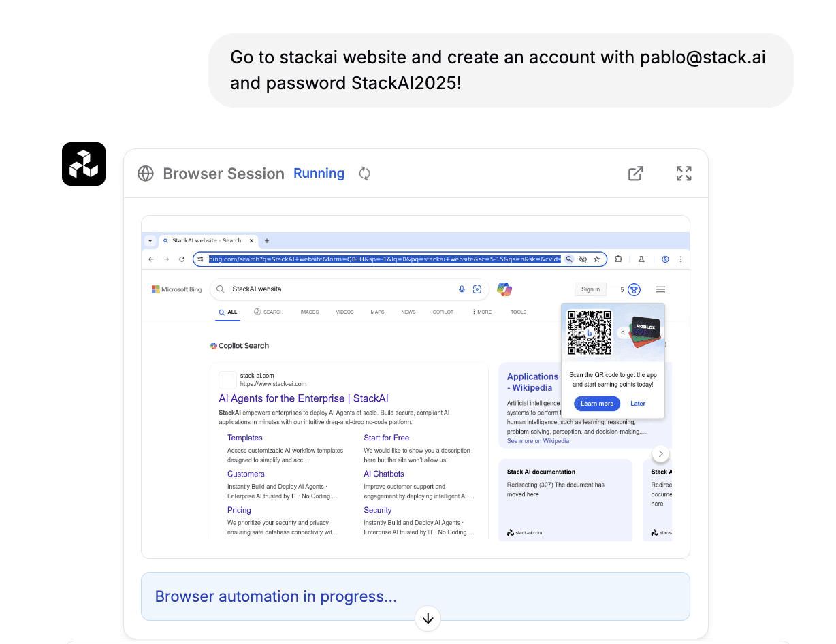
Task: Click Learn more in QR popup
Action: pos(597,404)
